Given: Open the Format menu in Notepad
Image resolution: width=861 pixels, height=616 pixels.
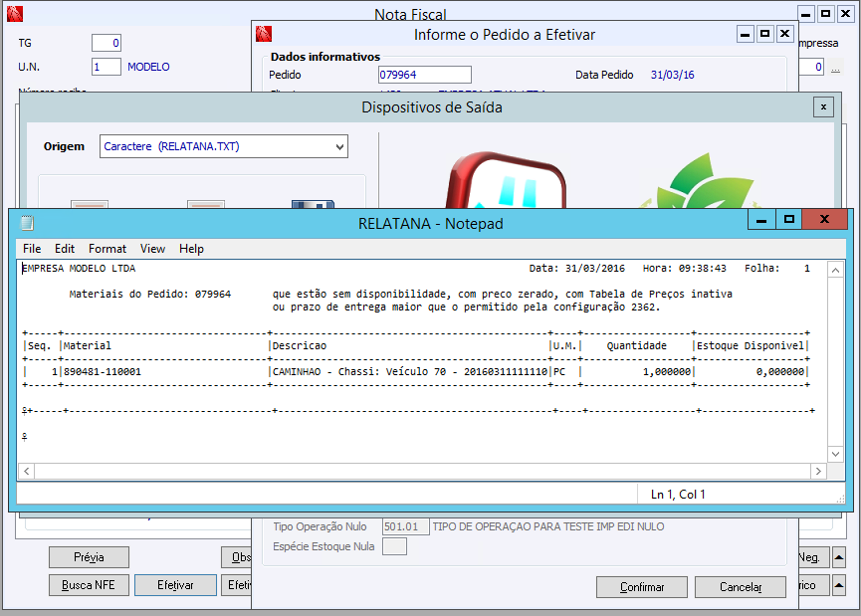Looking at the screenshot, I should pyautogui.click(x=108, y=249).
